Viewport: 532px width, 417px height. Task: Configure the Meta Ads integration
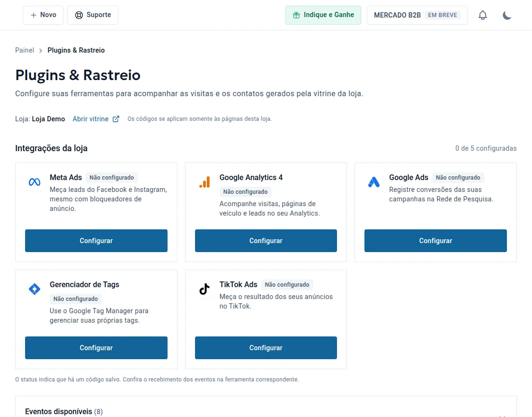[97, 241]
